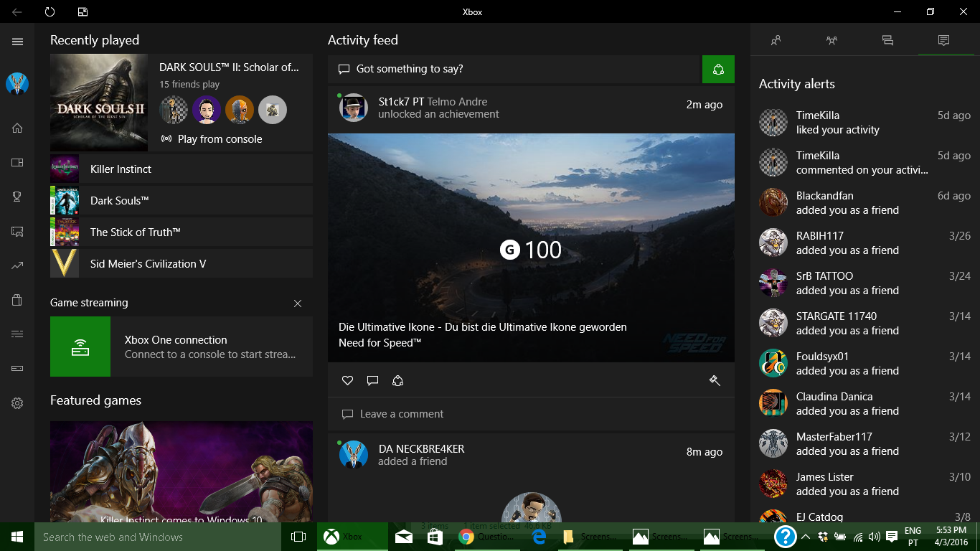Open STARGATE 11740 friend alert

pyautogui.click(x=864, y=324)
